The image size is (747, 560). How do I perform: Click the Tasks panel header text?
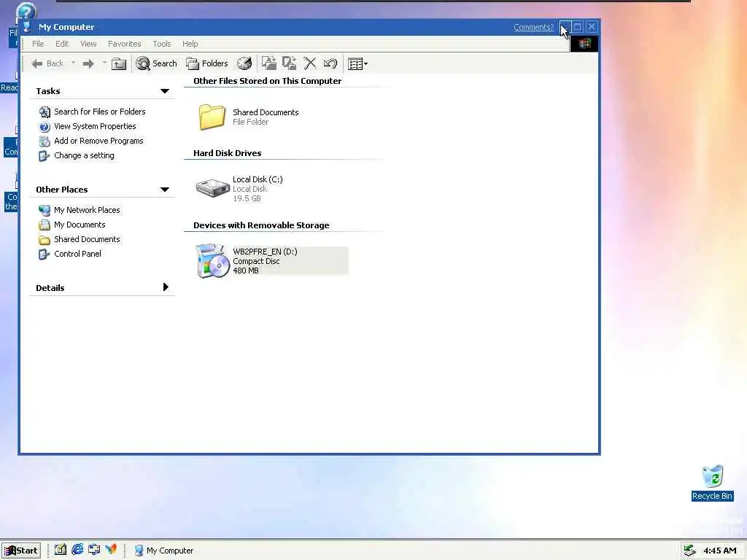coord(48,91)
